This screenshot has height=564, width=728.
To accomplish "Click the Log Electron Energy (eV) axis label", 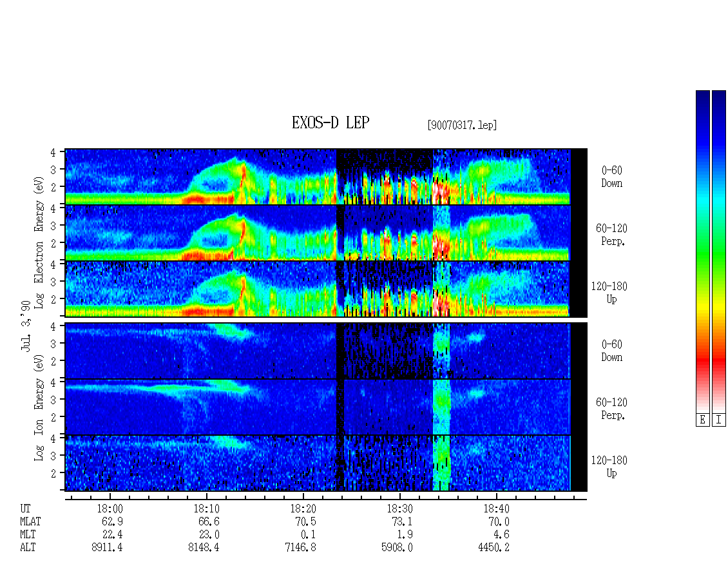I will click(39, 242).
